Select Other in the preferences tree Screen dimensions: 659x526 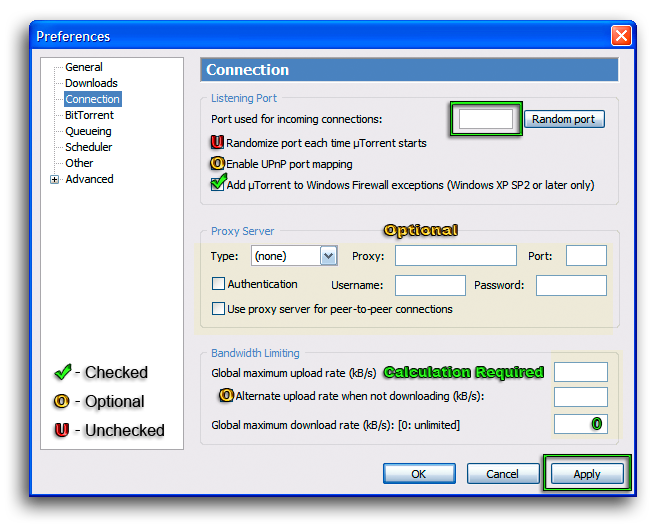[x=79, y=163]
